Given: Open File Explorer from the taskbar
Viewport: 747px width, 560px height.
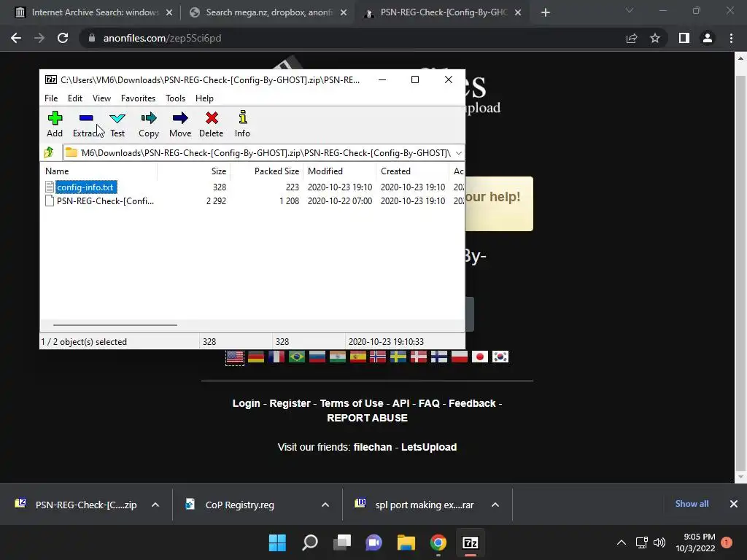Looking at the screenshot, I should pyautogui.click(x=406, y=542).
